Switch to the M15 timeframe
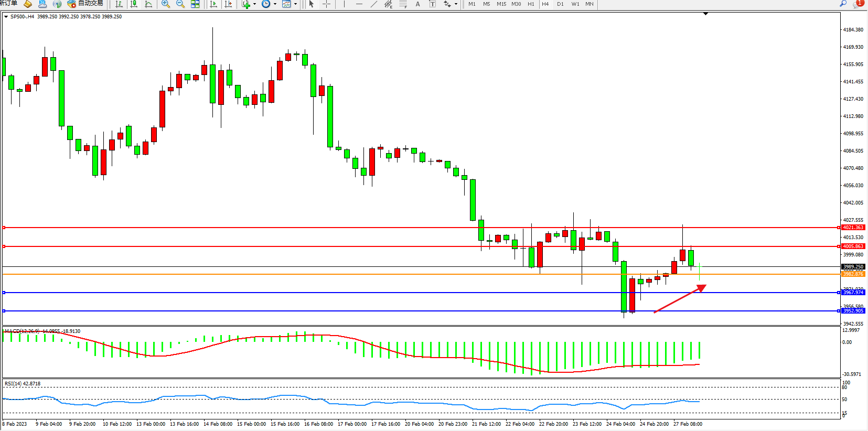This screenshot has width=868, height=431. point(501,4)
